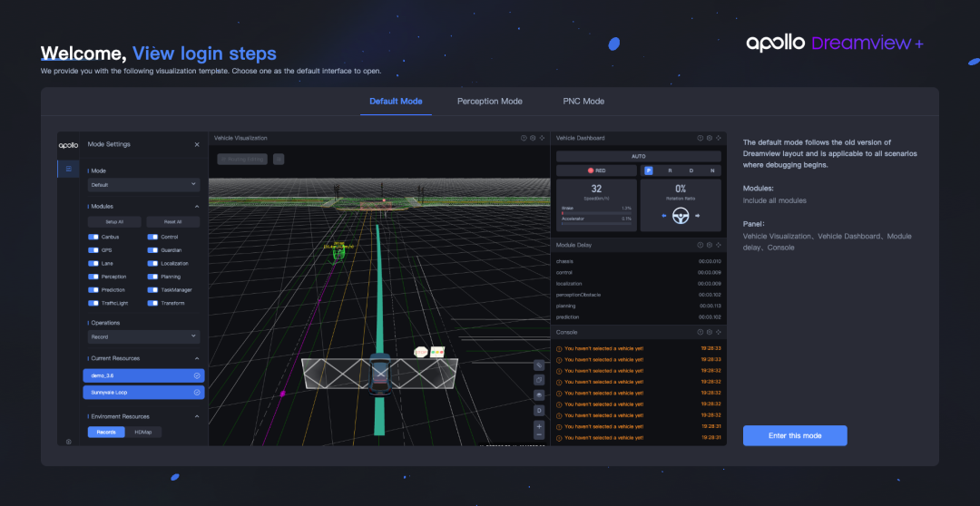This screenshot has height=506, width=980.
Task: Select the mode settings sidebar icon
Action: coord(68,169)
